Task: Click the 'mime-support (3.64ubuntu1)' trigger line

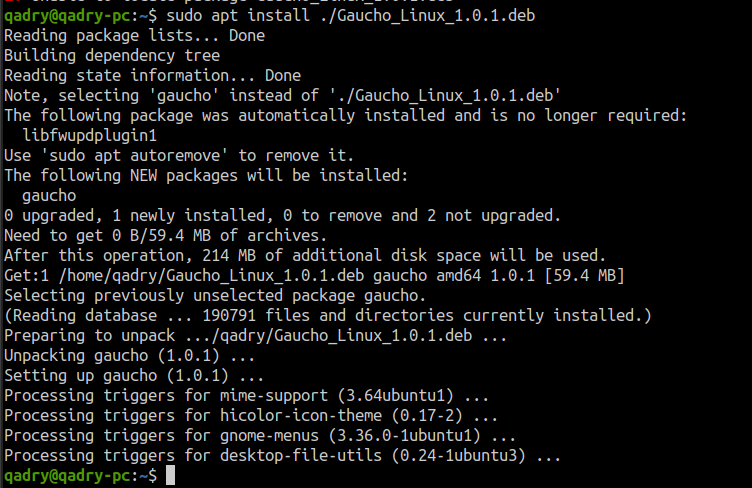Action: 247,395
